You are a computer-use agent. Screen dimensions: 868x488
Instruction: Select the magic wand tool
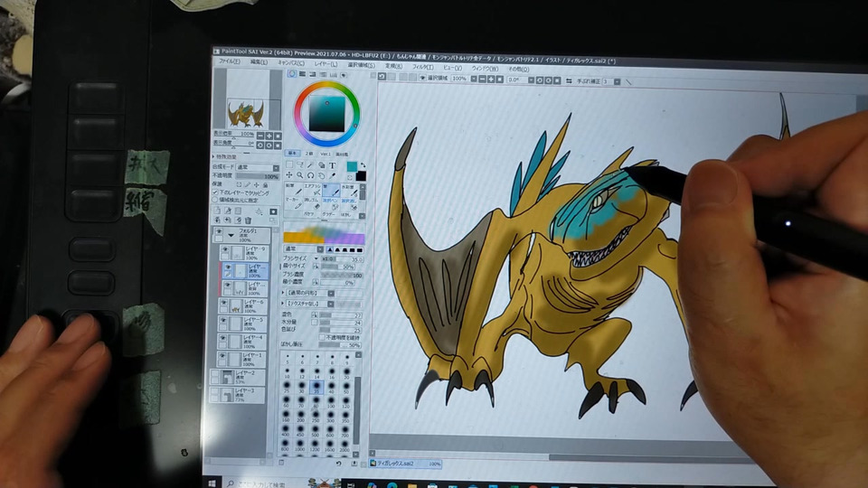[310, 164]
